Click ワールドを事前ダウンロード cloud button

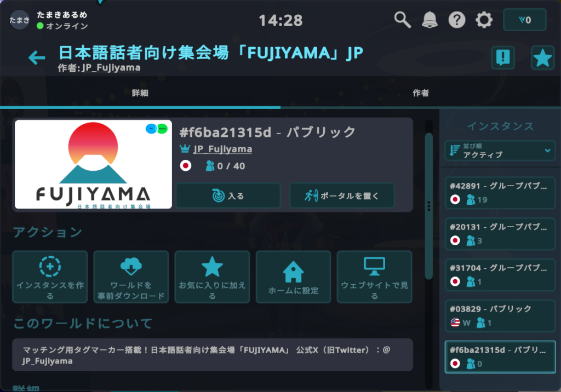[131, 276]
